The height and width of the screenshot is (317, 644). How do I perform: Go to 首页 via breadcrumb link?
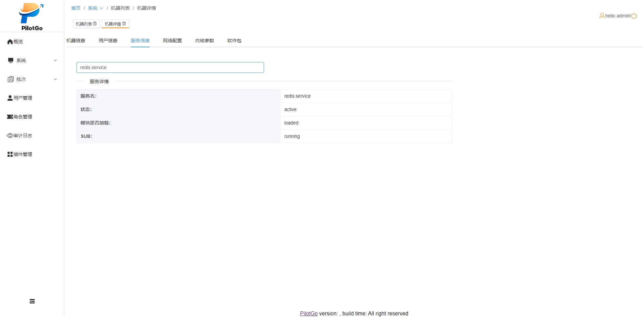(x=76, y=8)
